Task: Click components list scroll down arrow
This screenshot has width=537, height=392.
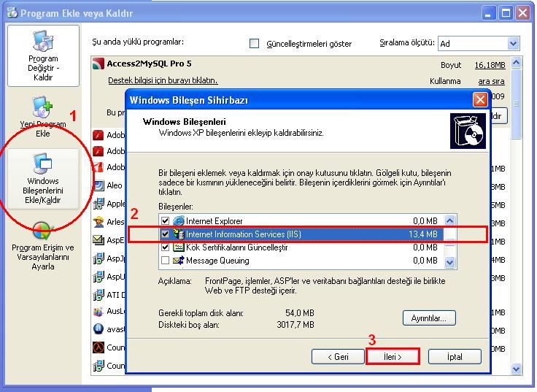Action: pos(449,263)
